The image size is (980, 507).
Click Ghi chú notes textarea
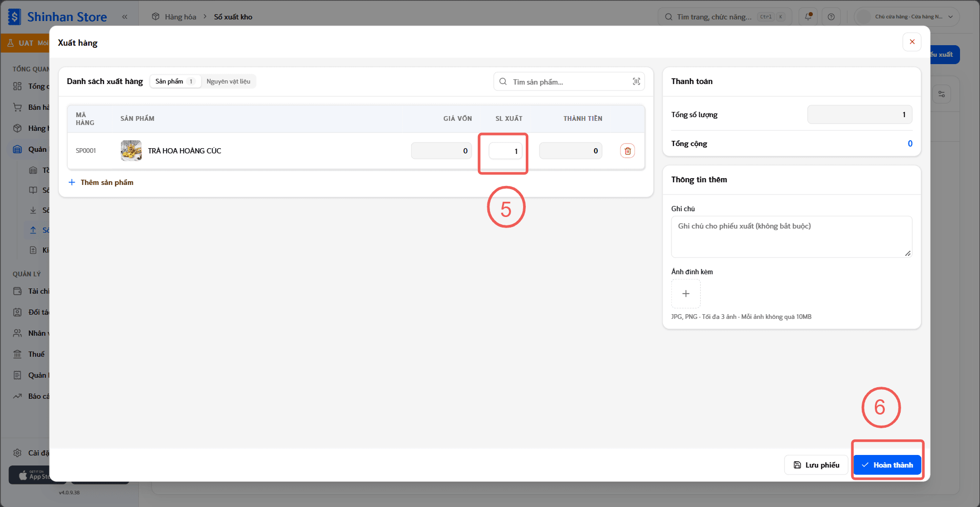point(791,237)
